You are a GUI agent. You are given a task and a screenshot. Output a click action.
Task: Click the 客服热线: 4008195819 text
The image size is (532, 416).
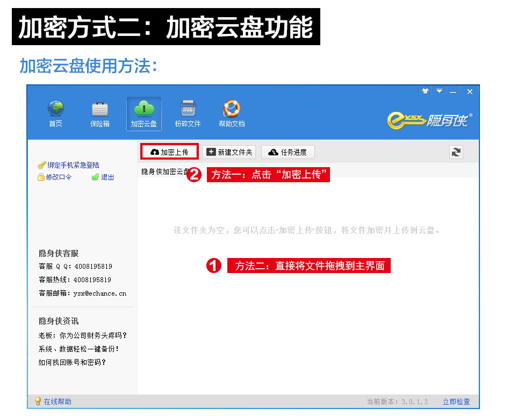click(75, 280)
